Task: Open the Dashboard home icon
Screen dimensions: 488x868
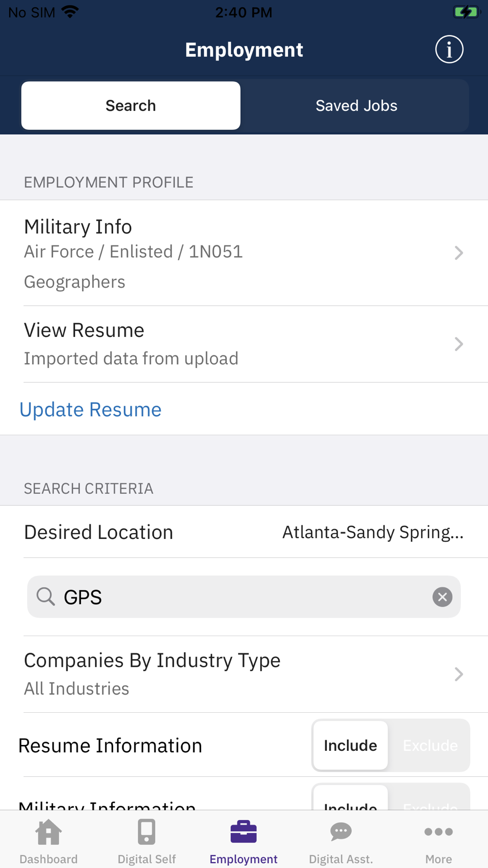Action: tap(48, 832)
